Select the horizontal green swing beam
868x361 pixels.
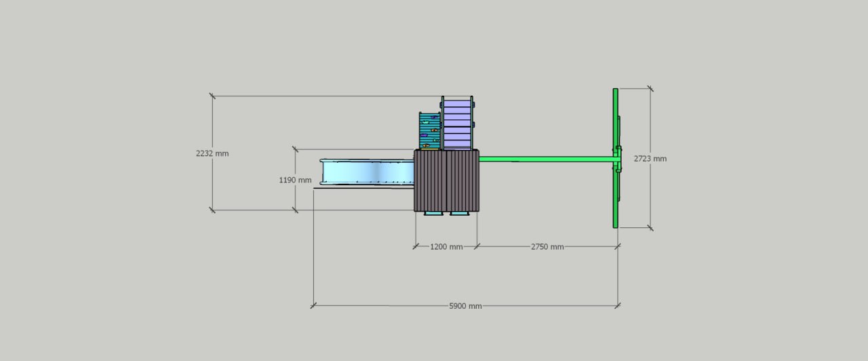542,159
